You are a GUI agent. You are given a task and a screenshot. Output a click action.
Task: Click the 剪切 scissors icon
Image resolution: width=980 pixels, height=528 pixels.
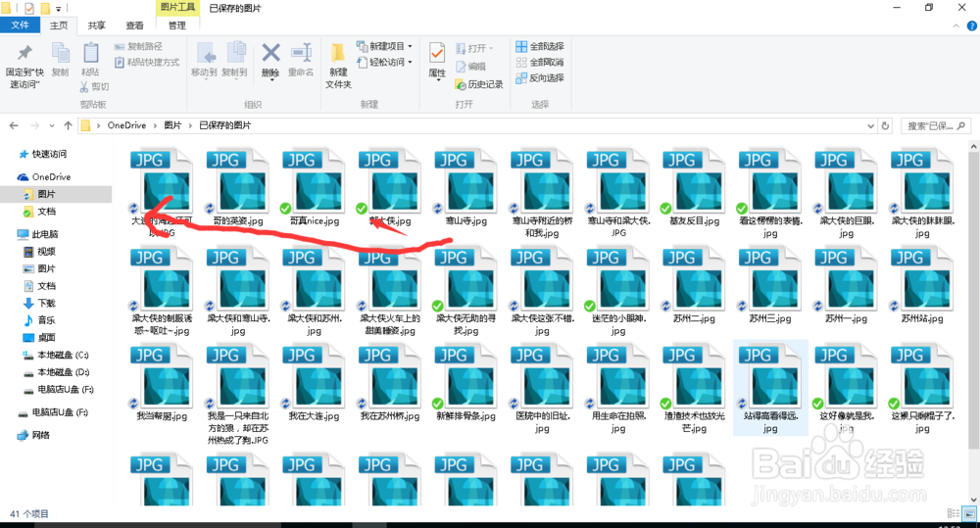pos(85,87)
